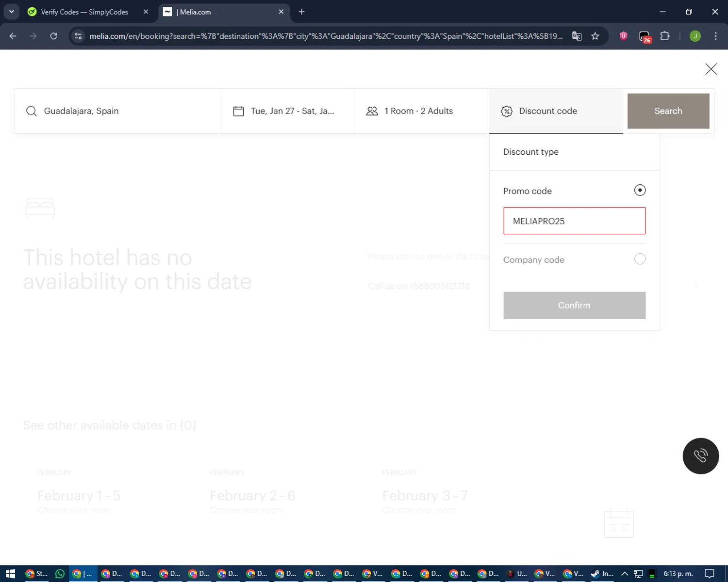728x582 pixels.
Task: Choose the February 2–6 date option
Action: (x=252, y=496)
